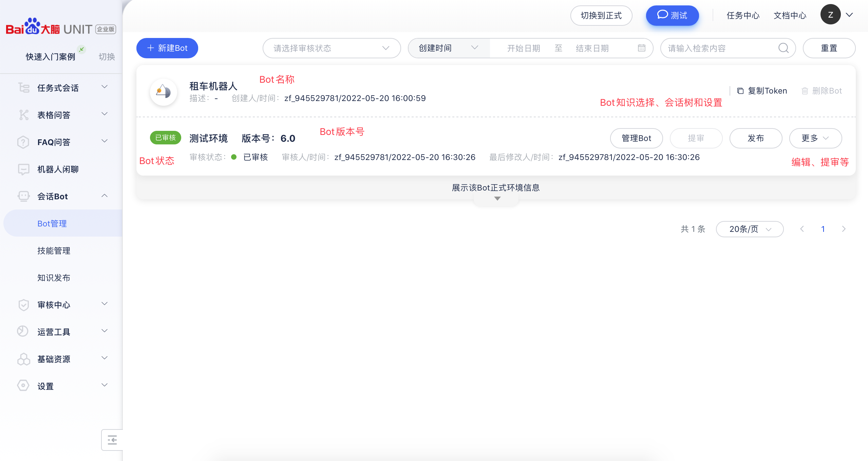Collapse the sidebar with the fold icon
This screenshot has height=461, width=868.
pos(112,440)
